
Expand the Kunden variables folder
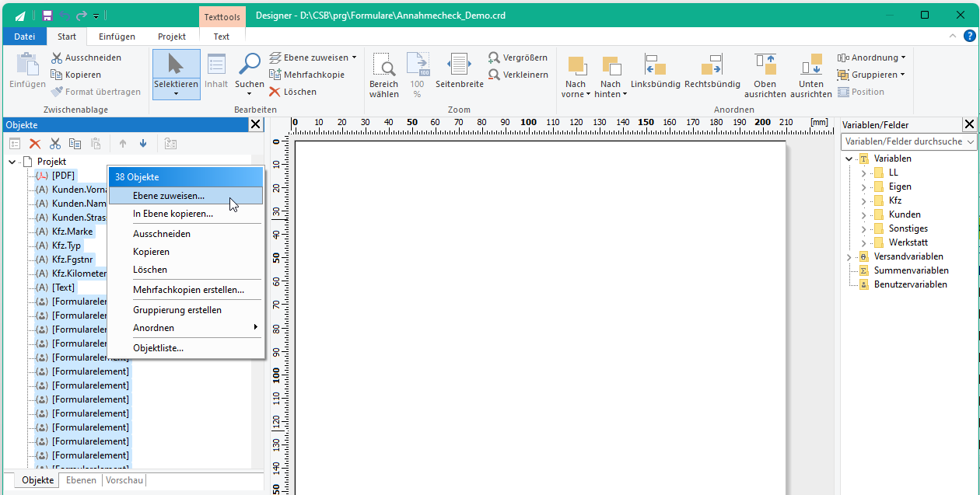(x=863, y=214)
